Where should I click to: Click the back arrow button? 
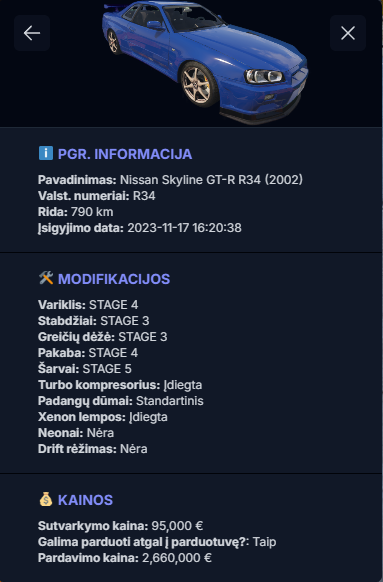tap(32, 33)
